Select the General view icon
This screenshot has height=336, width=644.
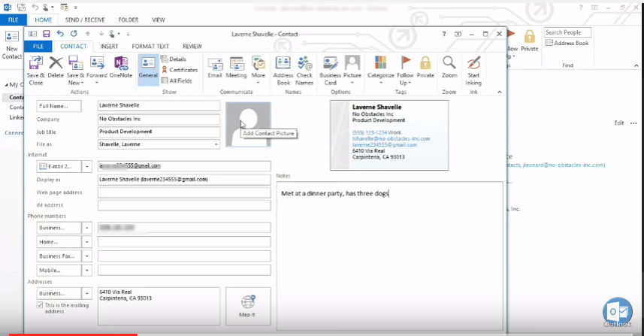tap(148, 68)
